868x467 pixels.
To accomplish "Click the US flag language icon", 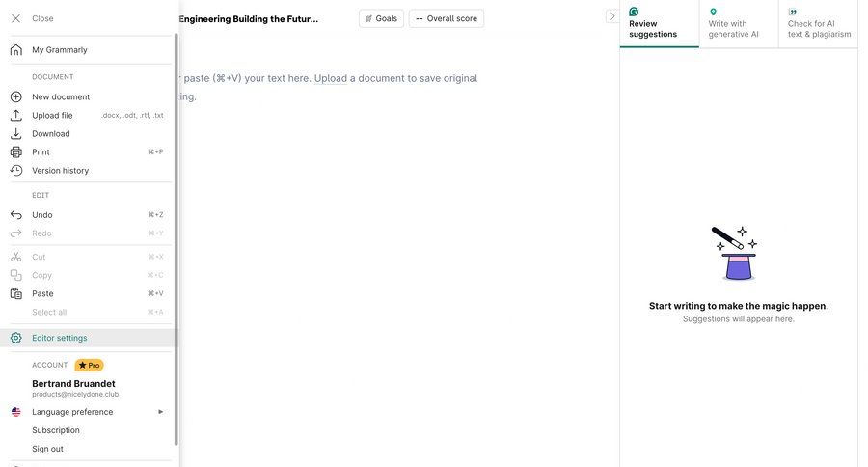I will point(16,412).
